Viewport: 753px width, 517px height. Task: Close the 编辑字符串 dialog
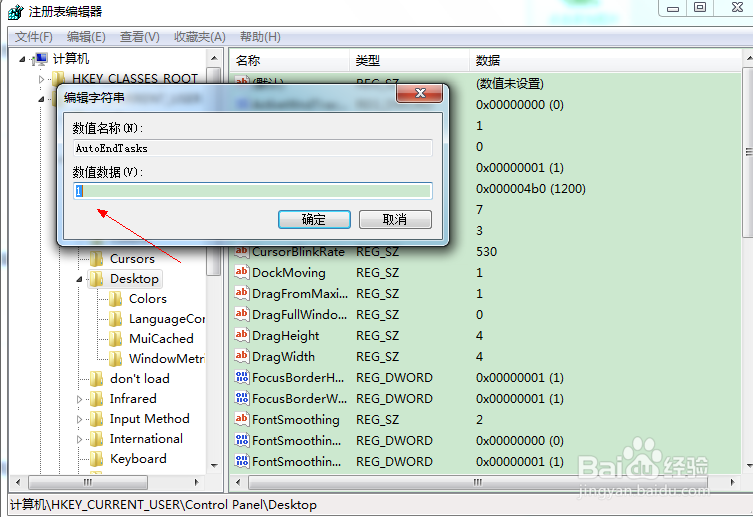[x=419, y=93]
